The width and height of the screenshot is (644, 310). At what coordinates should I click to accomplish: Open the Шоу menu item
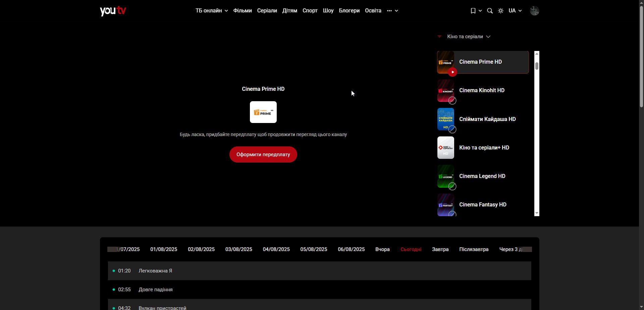pyautogui.click(x=328, y=11)
